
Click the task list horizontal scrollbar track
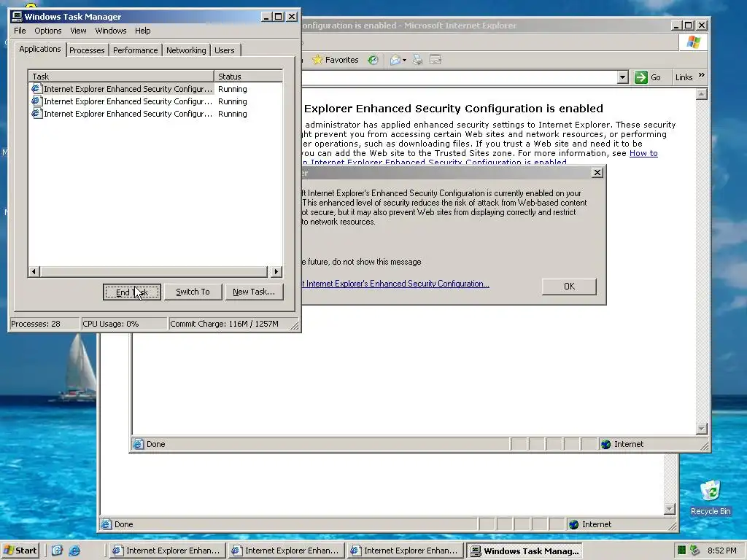point(154,272)
